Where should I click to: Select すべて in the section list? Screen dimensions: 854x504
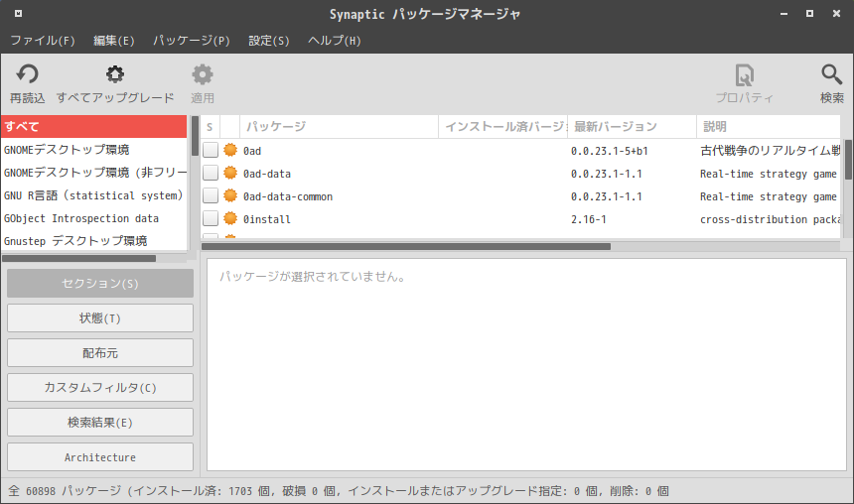(93, 126)
